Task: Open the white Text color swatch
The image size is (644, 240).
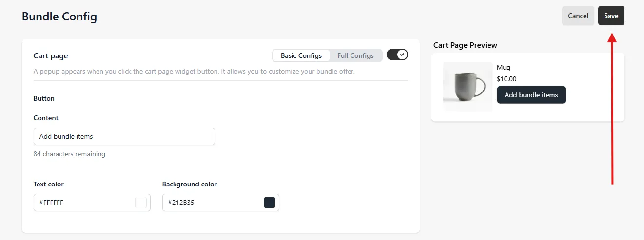Action: (x=141, y=203)
